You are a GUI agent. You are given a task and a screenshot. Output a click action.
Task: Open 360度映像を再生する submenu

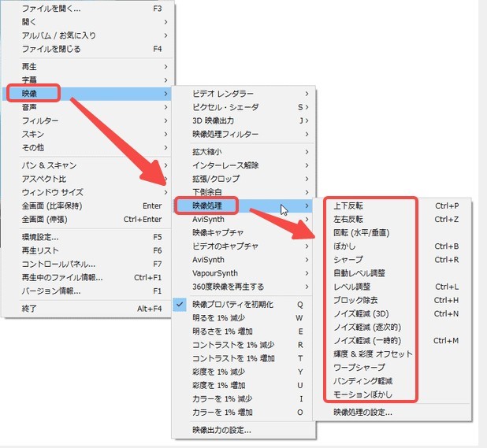(x=243, y=287)
